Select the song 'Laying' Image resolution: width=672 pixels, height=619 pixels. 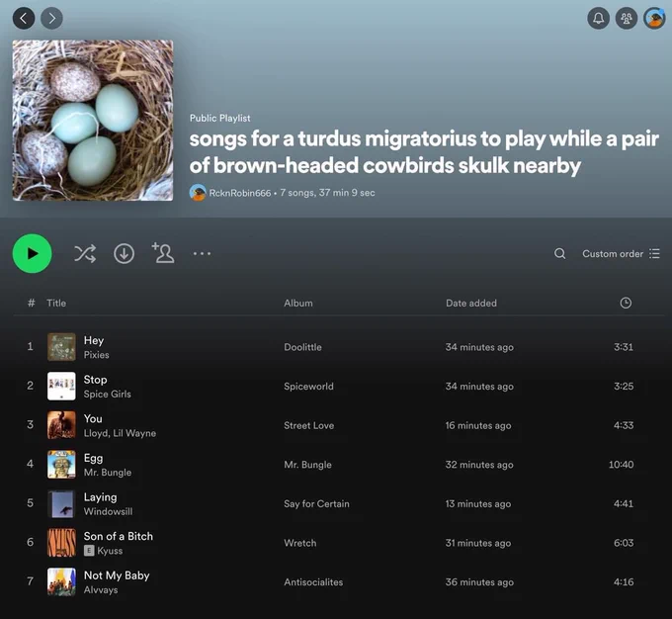pos(100,497)
